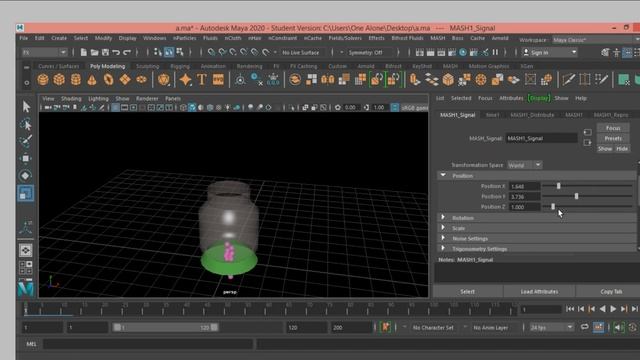640x360 pixels.
Task: Open the Windows menu
Action: (155, 38)
